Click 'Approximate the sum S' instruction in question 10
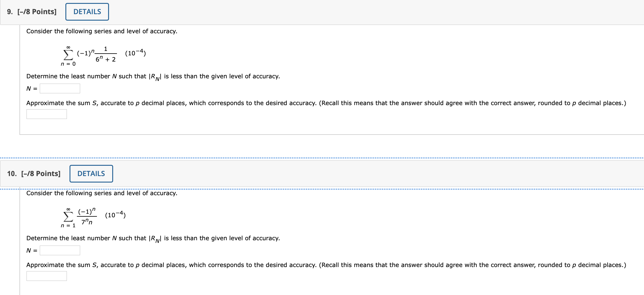Image resolution: width=644 pixels, height=295 pixels. coord(326,265)
